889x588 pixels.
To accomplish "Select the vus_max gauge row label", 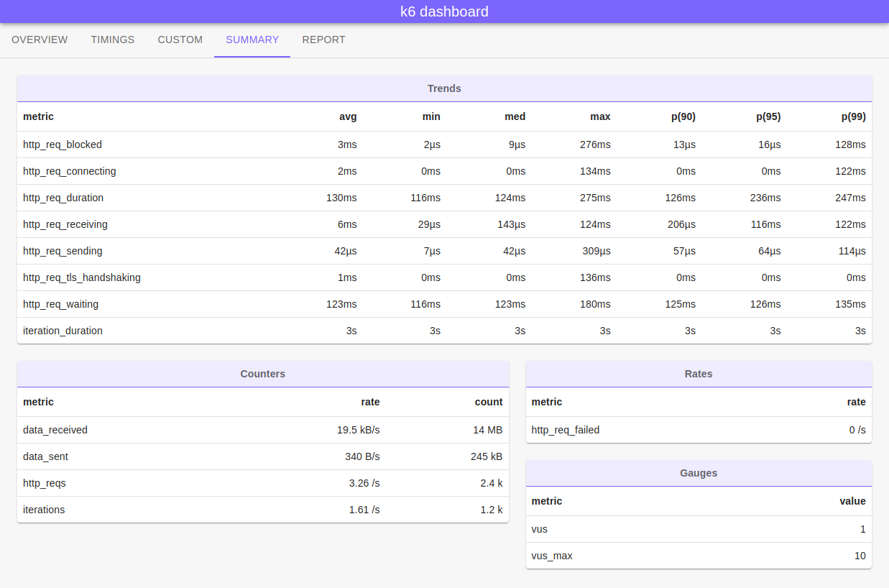I will click(552, 556).
